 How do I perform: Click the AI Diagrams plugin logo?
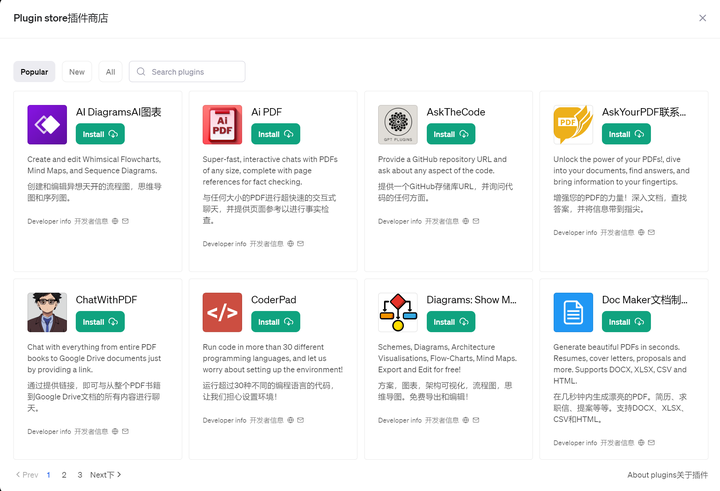(47, 125)
